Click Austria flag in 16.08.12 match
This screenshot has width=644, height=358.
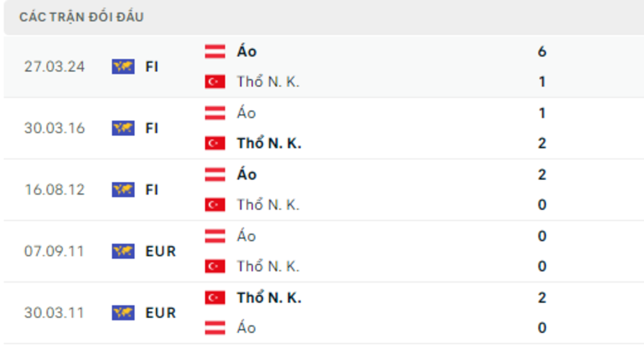point(215,175)
